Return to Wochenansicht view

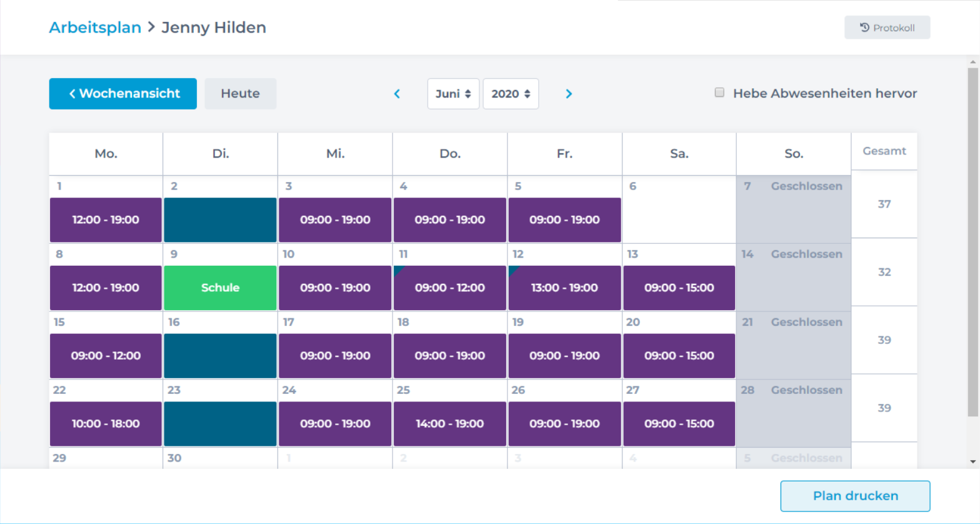click(123, 94)
